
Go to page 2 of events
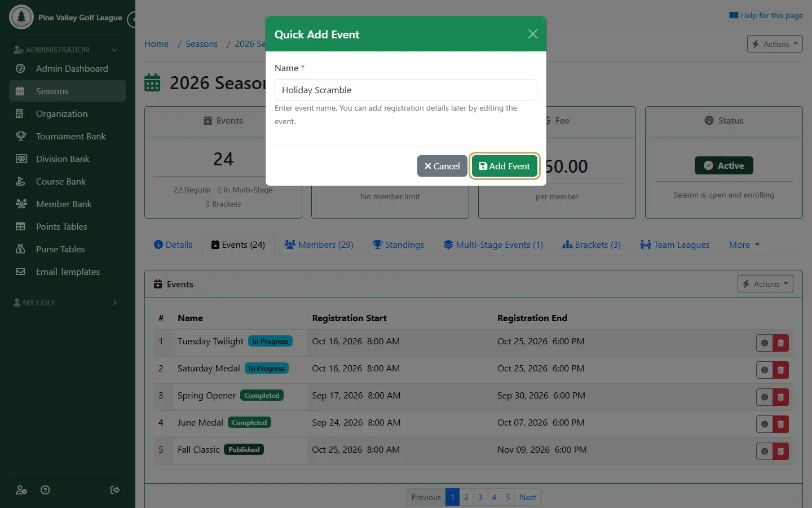[466, 497]
